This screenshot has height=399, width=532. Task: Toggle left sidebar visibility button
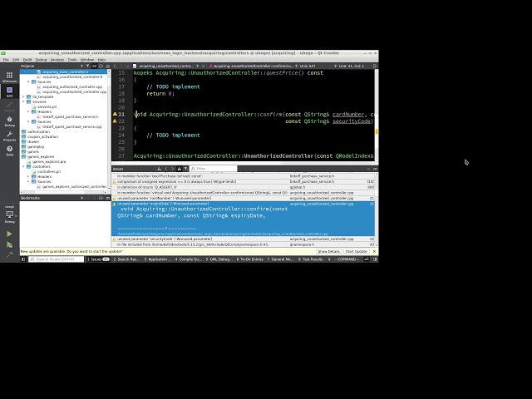[23, 259]
